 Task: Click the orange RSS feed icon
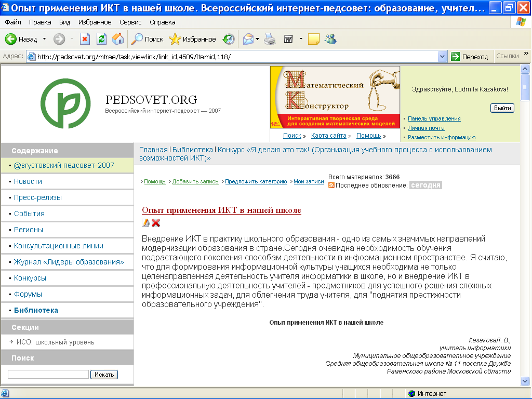point(331,185)
